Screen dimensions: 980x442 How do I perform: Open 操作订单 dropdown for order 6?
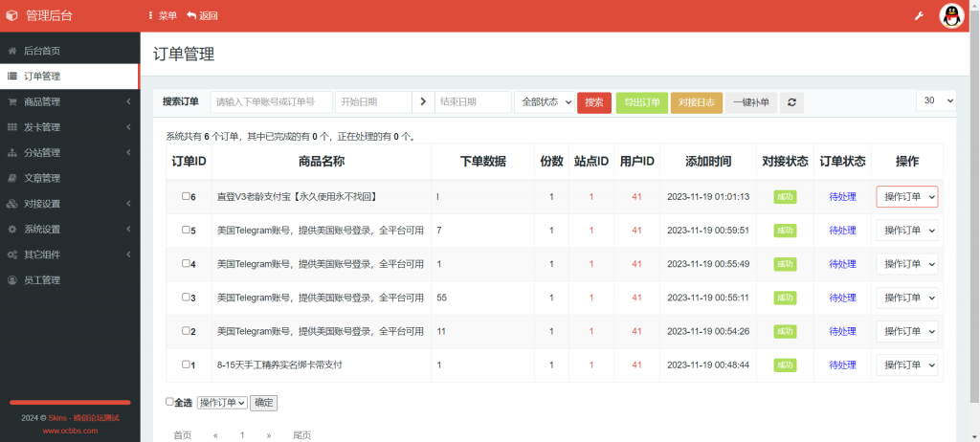click(x=907, y=196)
